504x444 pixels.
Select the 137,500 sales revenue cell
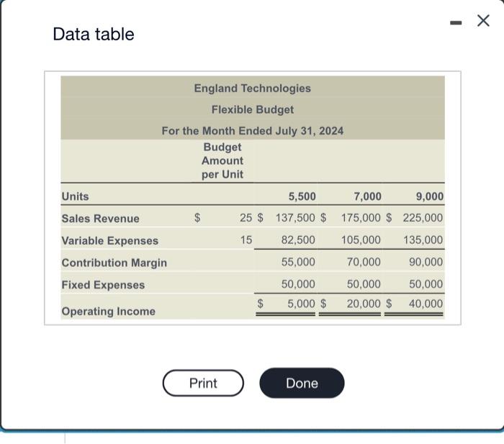[295, 218]
